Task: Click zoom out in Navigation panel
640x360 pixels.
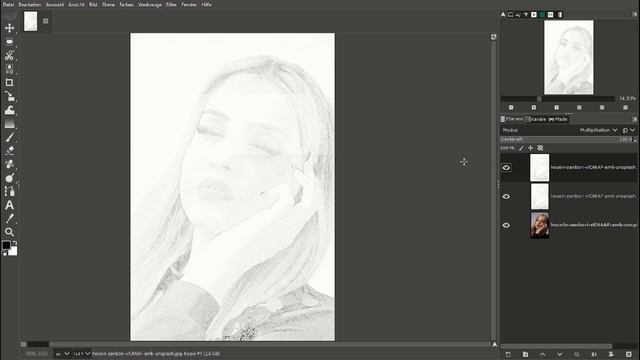Action: (511, 107)
